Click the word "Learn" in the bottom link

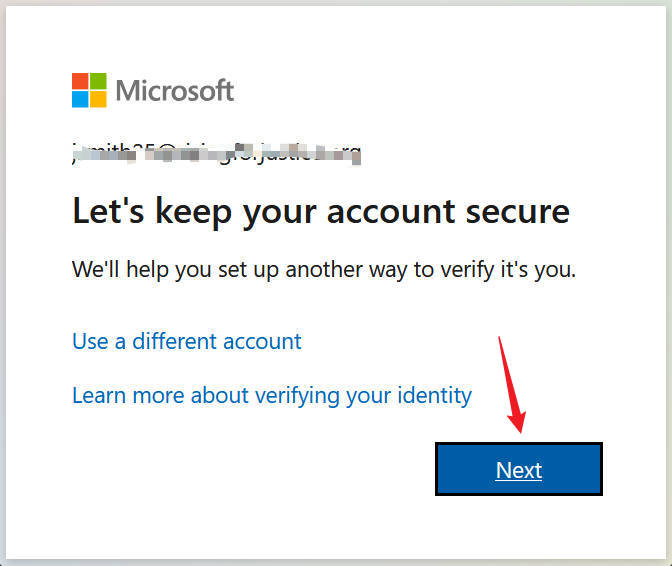[x=99, y=395]
